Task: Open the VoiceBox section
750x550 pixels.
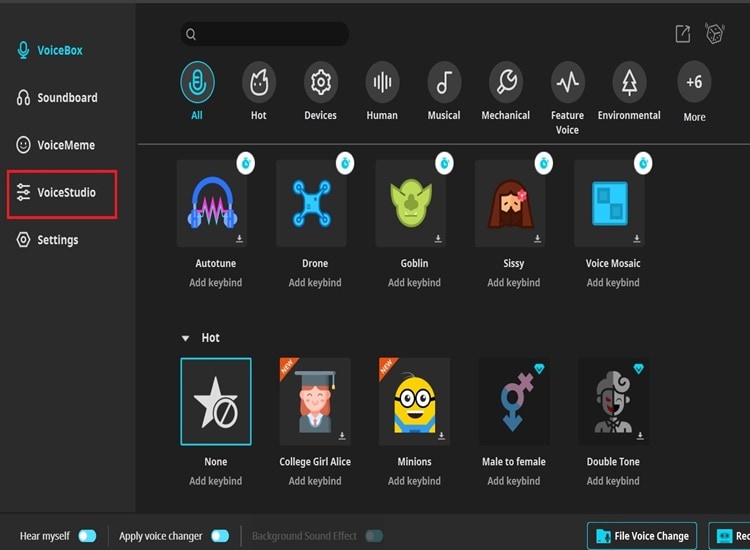Action: pos(50,50)
